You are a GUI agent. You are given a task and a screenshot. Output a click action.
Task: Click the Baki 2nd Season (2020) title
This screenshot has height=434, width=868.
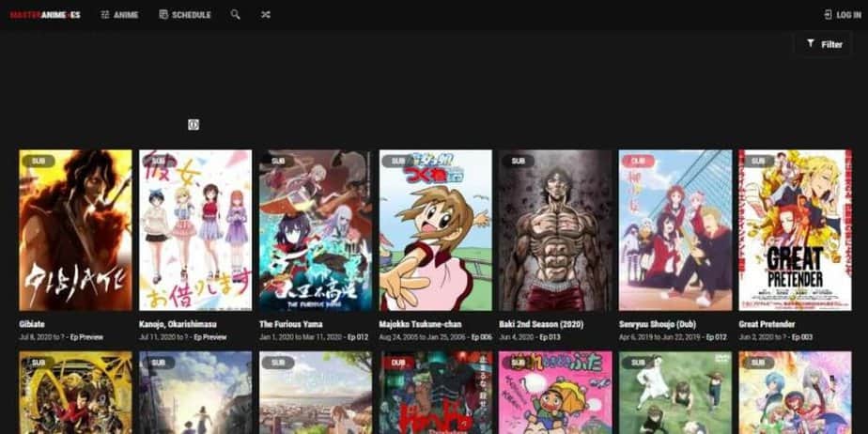[x=541, y=324]
